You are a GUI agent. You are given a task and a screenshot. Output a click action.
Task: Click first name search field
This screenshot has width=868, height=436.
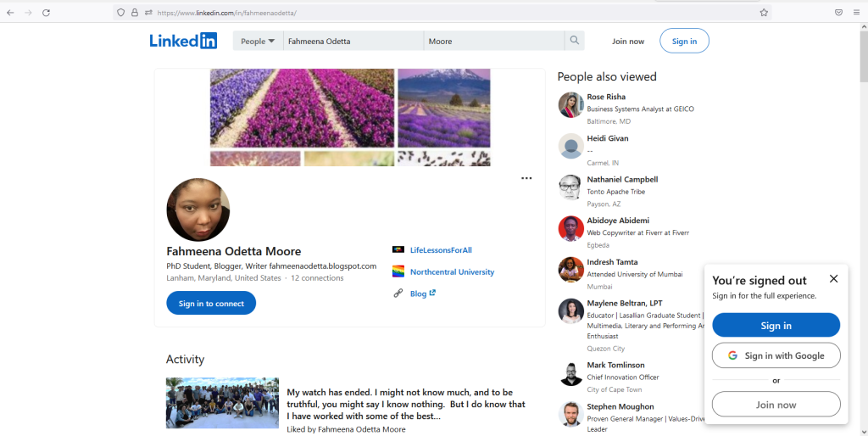point(353,41)
